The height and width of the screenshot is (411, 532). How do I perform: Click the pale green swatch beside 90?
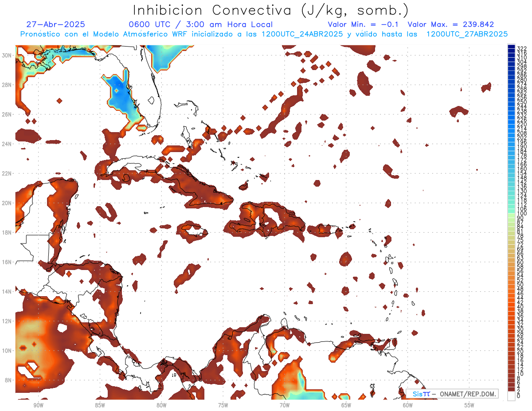[x=511, y=216]
